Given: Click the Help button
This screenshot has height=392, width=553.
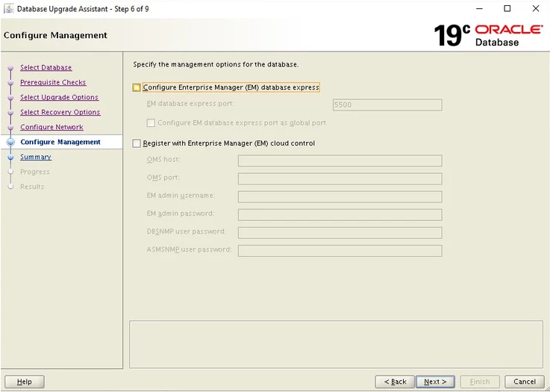Looking at the screenshot, I should (x=25, y=382).
